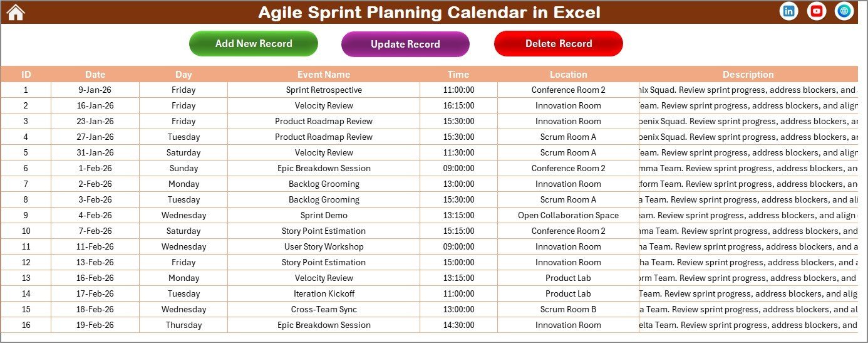Select the User Story Workshop cell
The image size is (868, 343).
324,246
